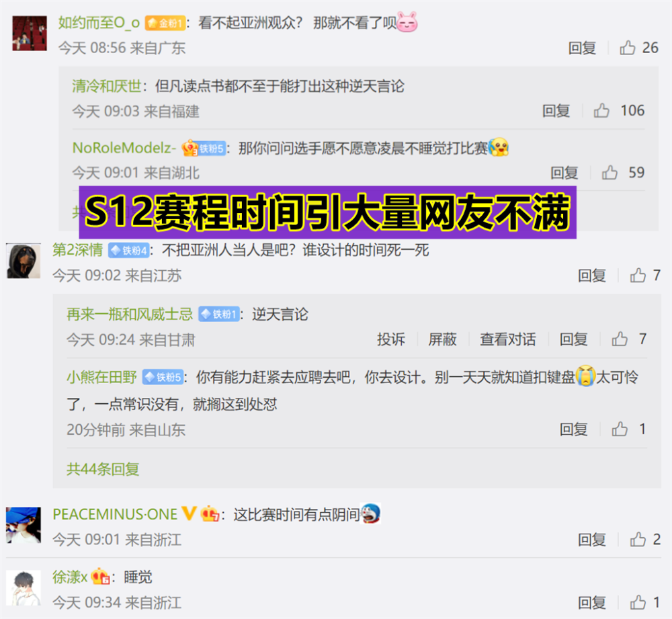Open 第2深情's hooded avatar

click(24, 261)
